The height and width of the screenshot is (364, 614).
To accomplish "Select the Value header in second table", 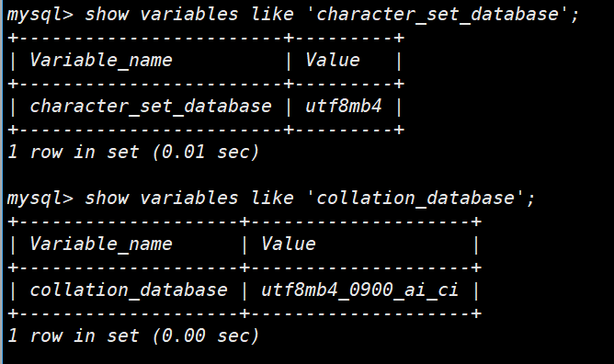I will tap(289, 244).
